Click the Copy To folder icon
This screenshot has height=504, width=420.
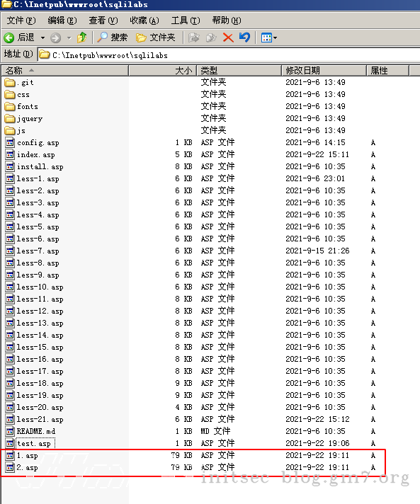(211, 38)
